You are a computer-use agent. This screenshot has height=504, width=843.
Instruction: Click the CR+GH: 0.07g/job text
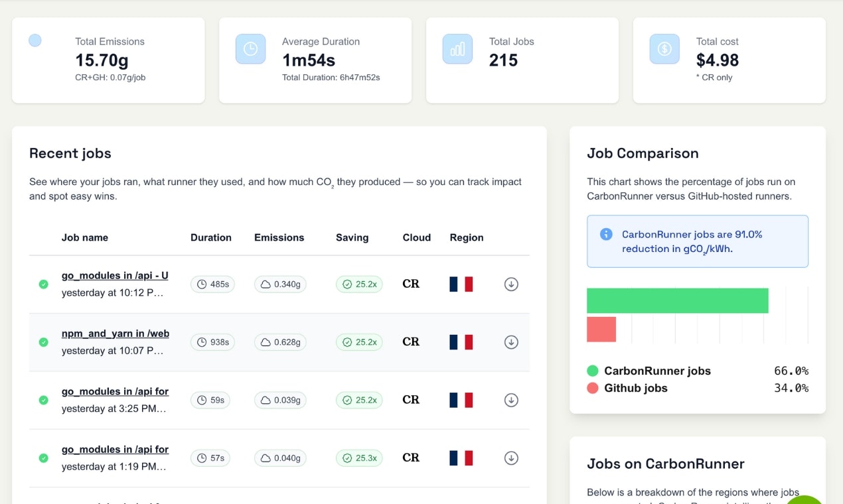click(x=110, y=78)
